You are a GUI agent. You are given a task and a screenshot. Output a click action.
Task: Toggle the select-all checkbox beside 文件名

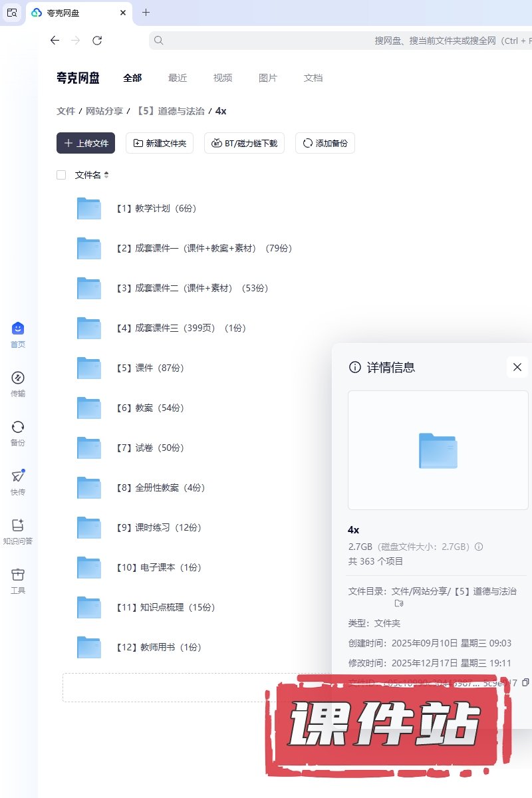61,175
